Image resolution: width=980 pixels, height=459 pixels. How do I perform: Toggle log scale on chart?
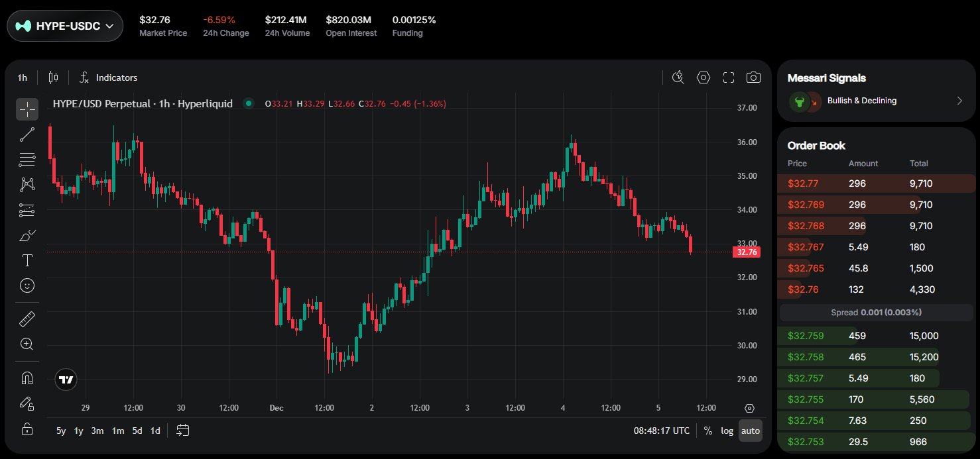point(727,431)
